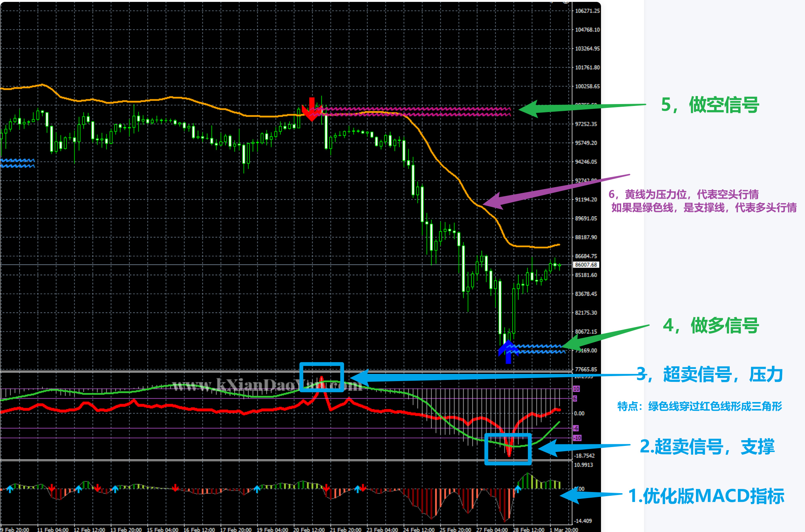805x532 pixels.
Task: Click the large blue up-arrow buy signal
Action: coord(508,352)
